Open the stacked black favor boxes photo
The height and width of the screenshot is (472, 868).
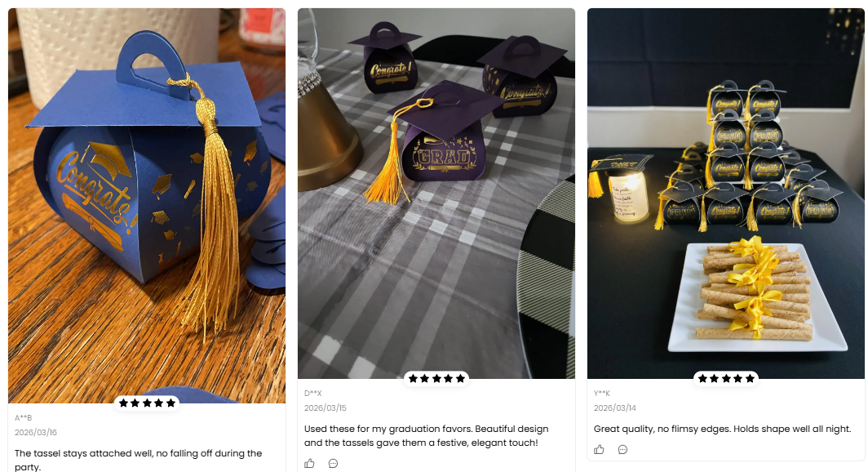click(726, 194)
